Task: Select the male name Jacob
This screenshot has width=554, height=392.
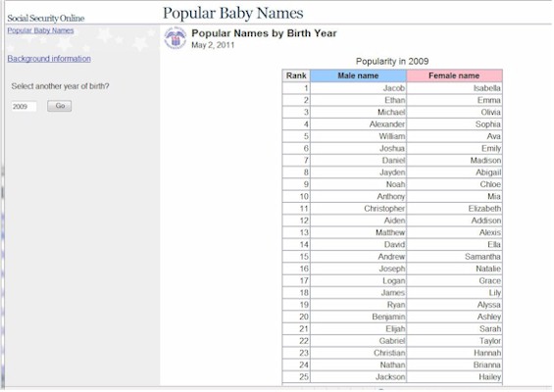Action: [x=394, y=88]
